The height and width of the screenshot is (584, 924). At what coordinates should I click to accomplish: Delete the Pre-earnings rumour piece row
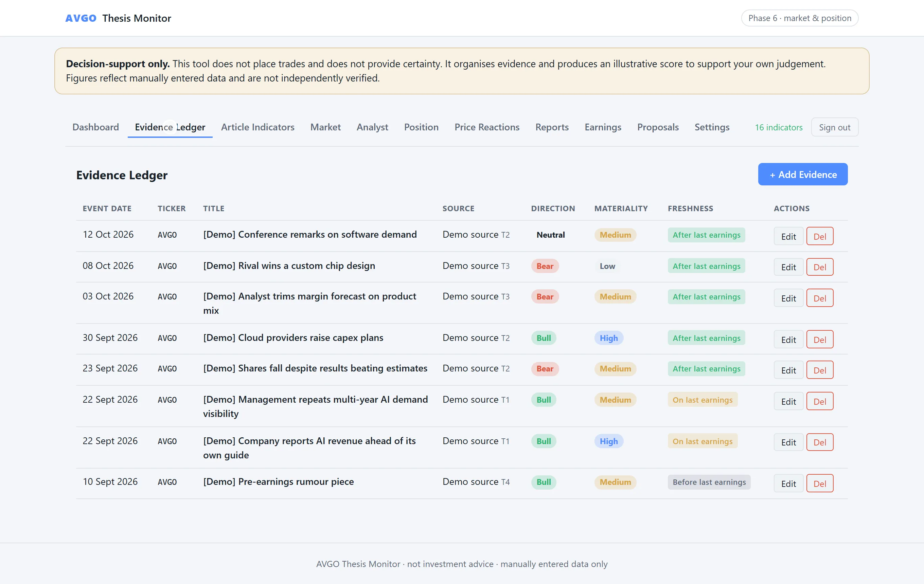point(820,483)
